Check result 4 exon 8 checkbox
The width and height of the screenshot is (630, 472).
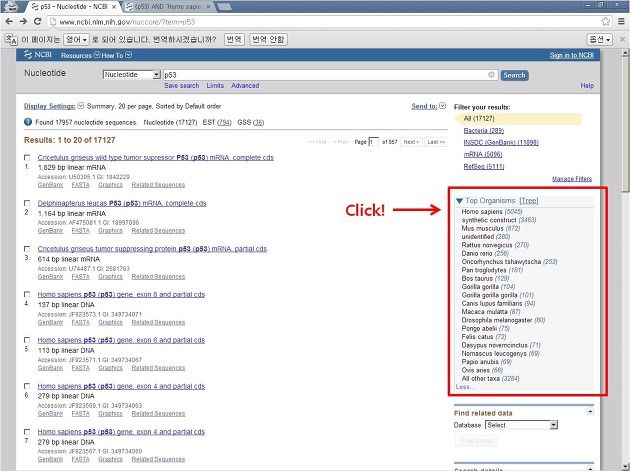(27, 294)
